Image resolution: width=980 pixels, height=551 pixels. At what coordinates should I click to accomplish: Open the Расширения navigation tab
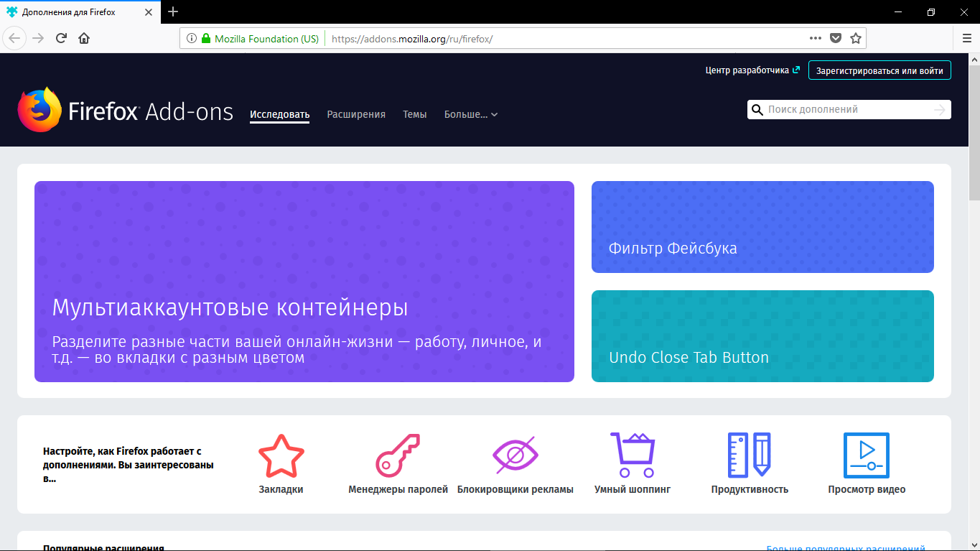coord(356,114)
